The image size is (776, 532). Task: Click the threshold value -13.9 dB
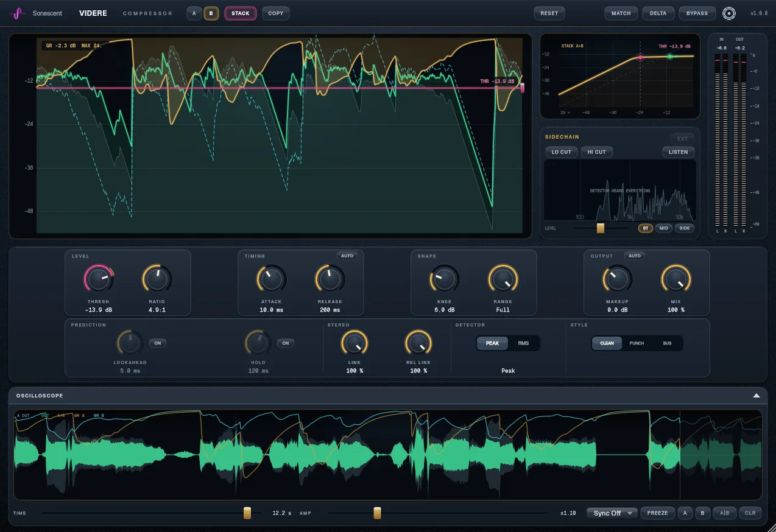point(99,310)
